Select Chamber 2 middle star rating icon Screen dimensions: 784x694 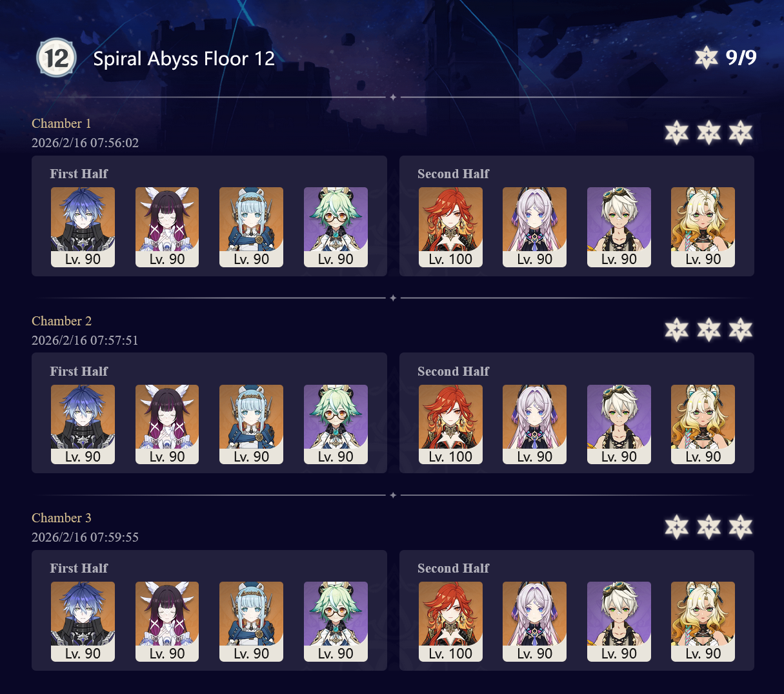709,330
